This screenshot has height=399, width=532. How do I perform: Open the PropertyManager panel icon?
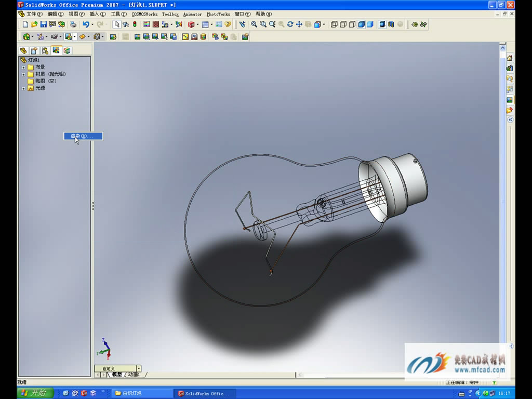pyautogui.click(x=34, y=50)
